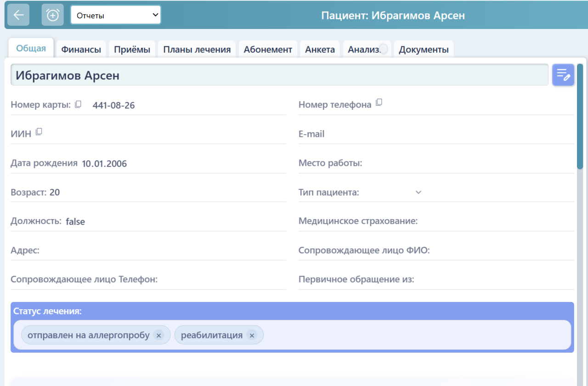Remove the 'реабилитация' status tag
The image size is (588, 386).
tap(252, 335)
